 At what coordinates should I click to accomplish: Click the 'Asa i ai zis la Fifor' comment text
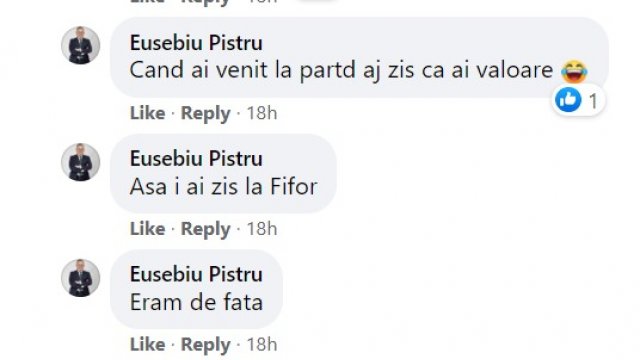point(223,187)
